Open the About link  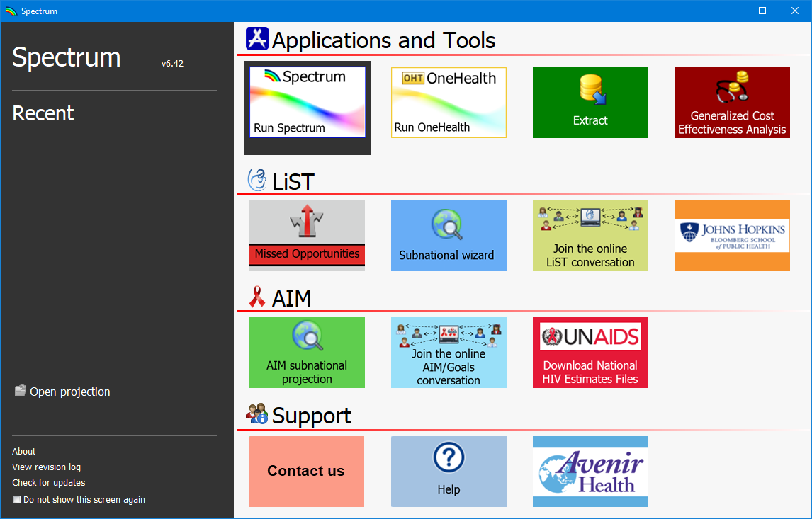coord(24,451)
